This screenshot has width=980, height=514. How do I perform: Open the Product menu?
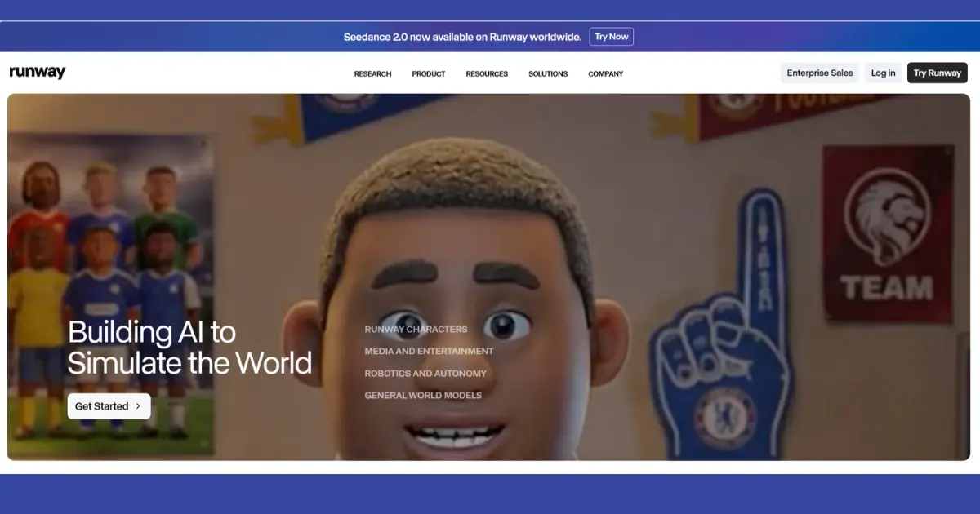[429, 74]
